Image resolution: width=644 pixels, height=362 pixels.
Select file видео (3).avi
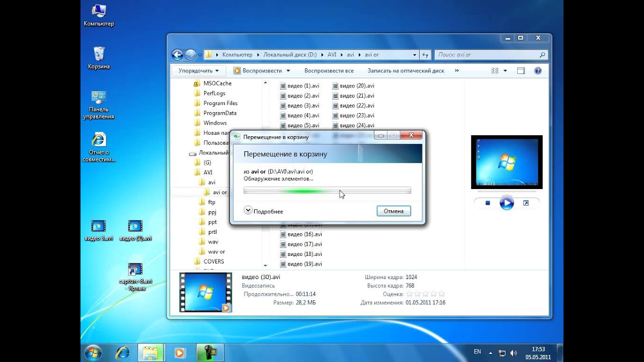(300, 106)
